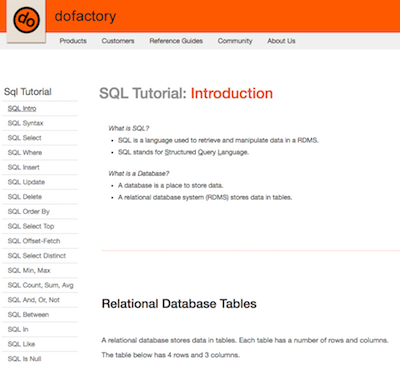The width and height of the screenshot is (400, 365).
Task: Click the SQL Tutorial: Introduction page heading
Action: coord(186,93)
